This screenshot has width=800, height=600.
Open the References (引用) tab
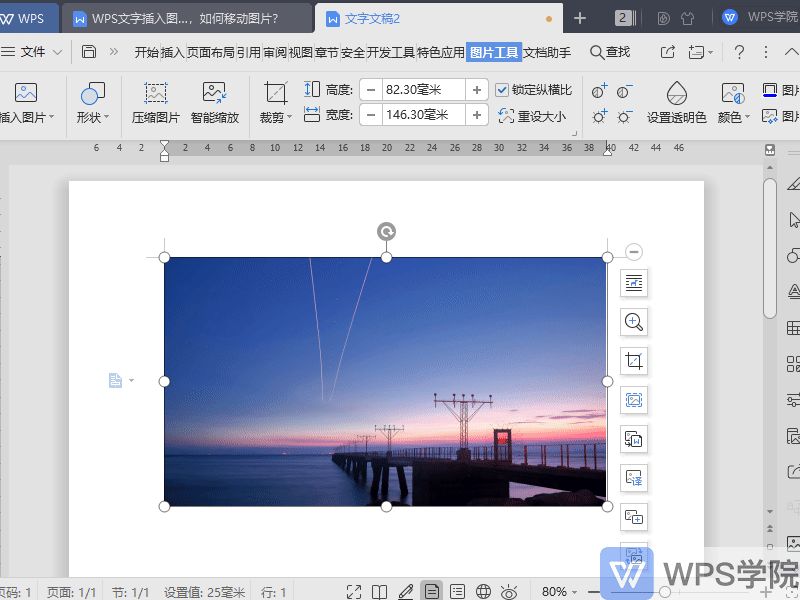(248, 52)
